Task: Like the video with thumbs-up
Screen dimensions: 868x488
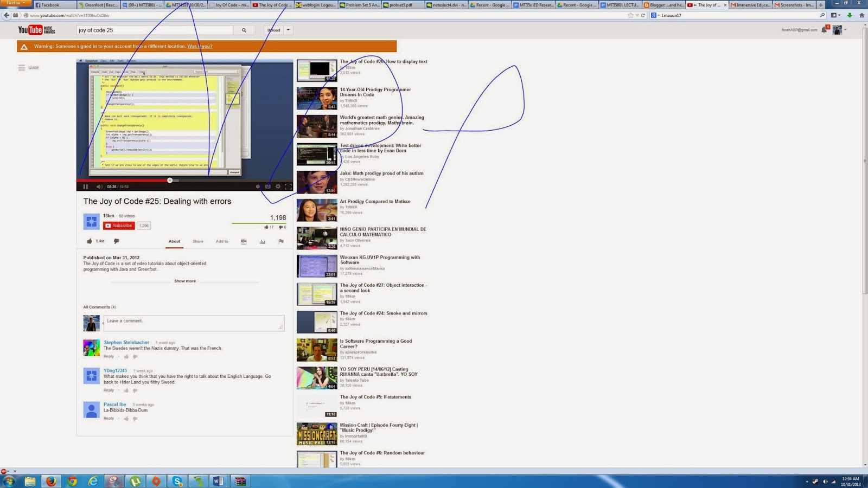Action: point(90,241)
